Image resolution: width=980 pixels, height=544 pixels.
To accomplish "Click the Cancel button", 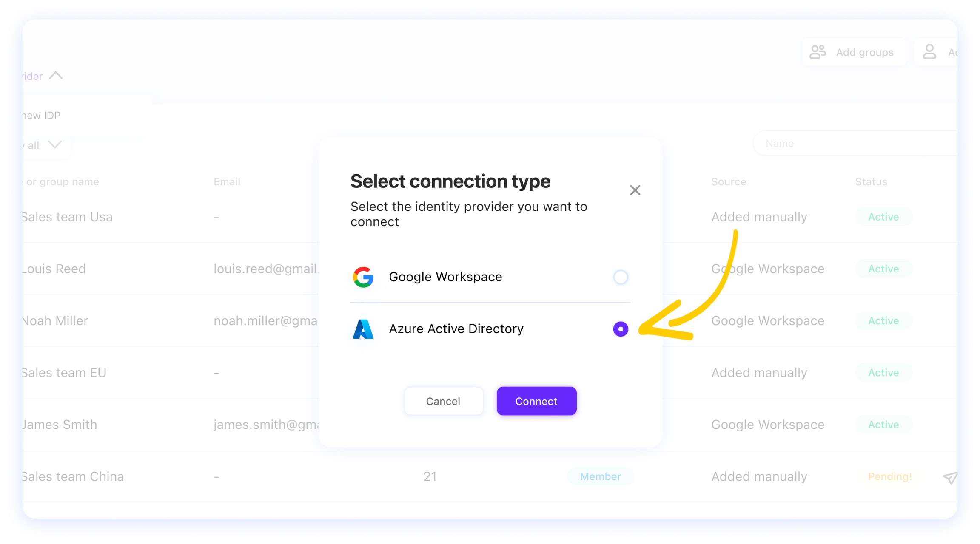I will tap(443, 401).
